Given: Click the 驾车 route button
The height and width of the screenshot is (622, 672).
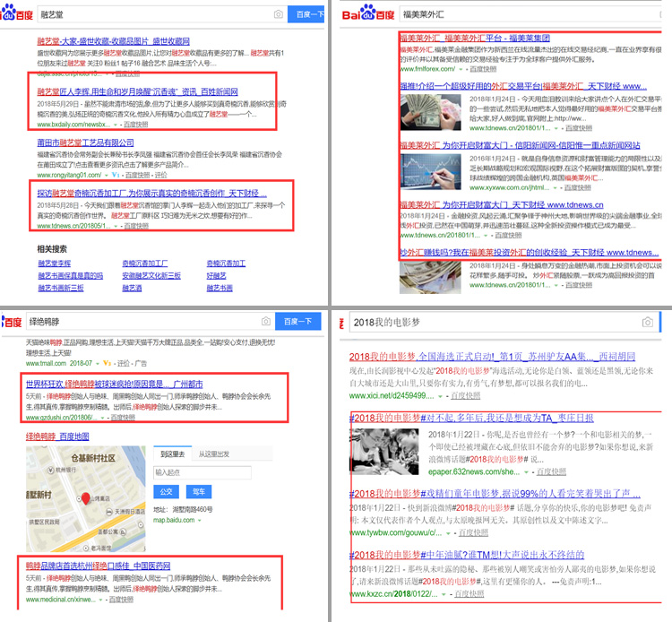Looking at the screenshot, I should tap(199, 492).
